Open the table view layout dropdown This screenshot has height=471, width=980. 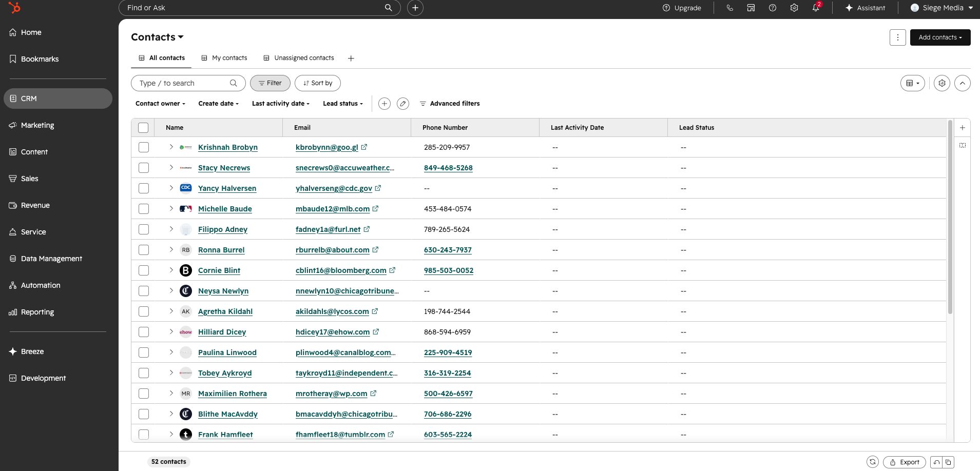point(913,83)
